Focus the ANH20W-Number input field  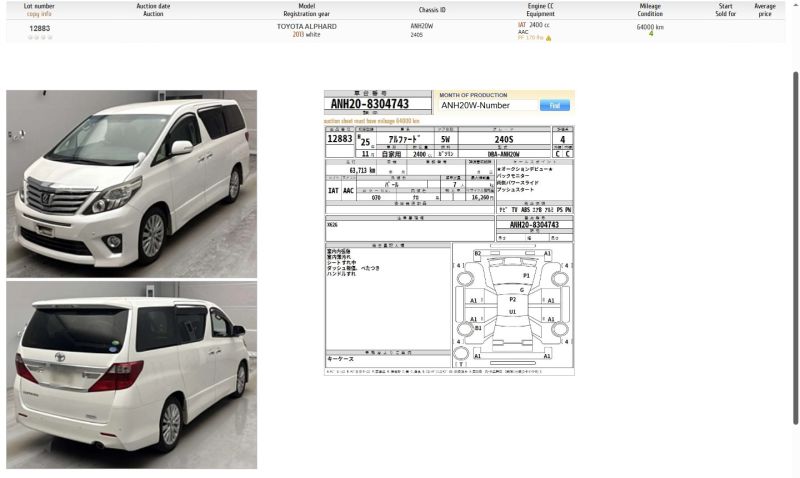[488, 106]
